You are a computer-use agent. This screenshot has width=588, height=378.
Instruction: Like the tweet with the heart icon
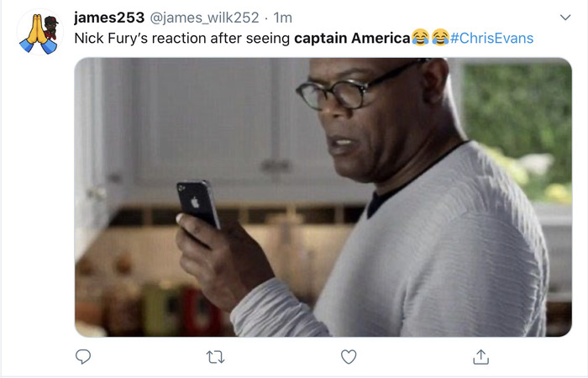pyautogui.click(x=349, y=357)
